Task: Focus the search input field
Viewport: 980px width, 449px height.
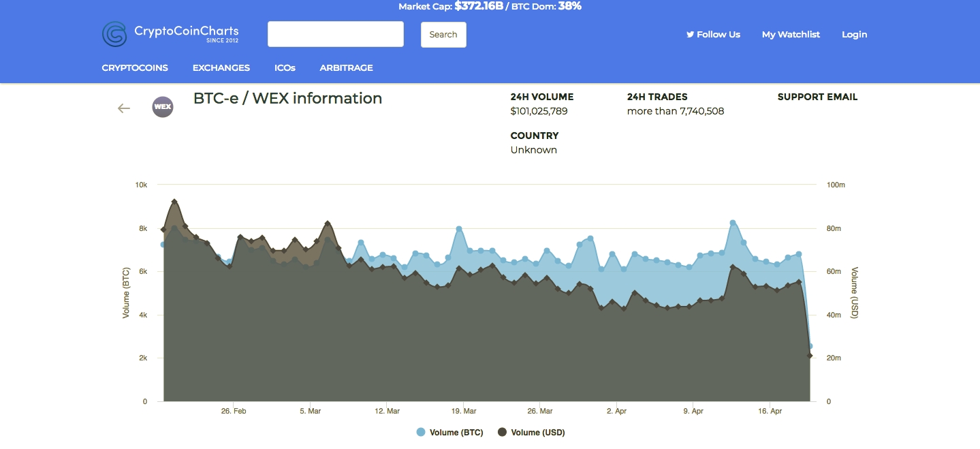Action: coord(336,34)
